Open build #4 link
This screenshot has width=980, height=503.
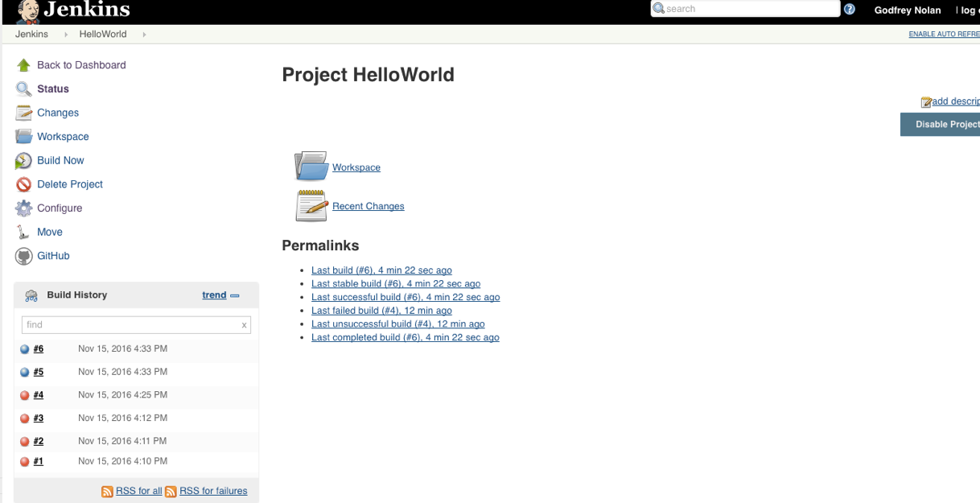point(39,395)
